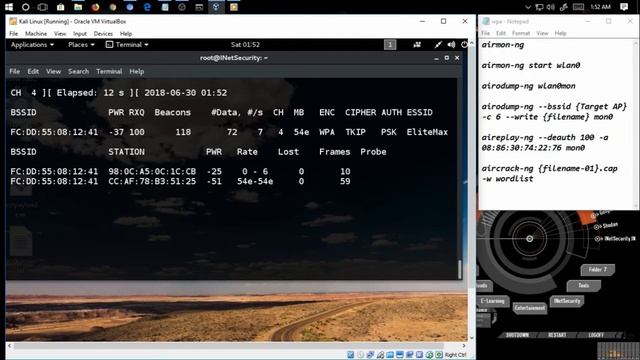The height and width of the screenshot is (360, 640).
Task: Click the SHUTDOWN widget button
Action: (x=517, y=335)
